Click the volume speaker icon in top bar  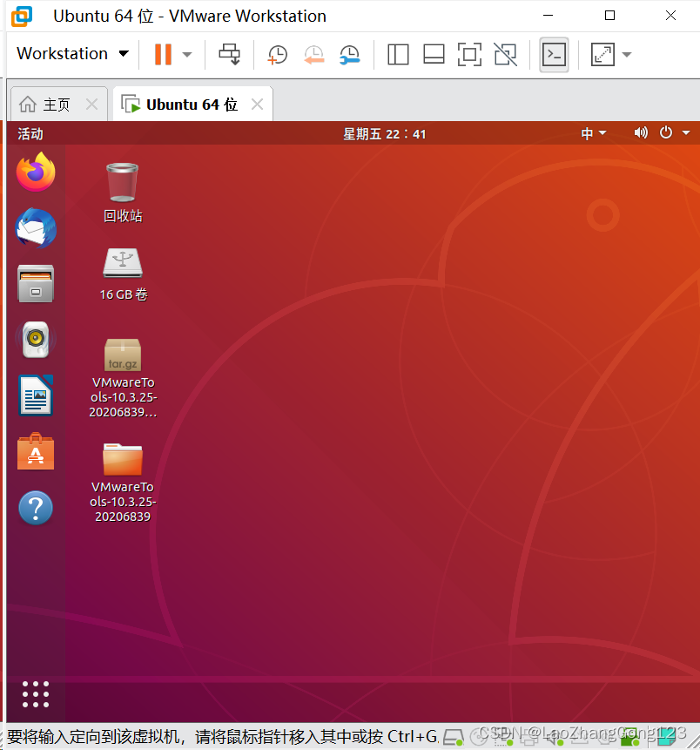pyautogui.click(x=641, y=132)
